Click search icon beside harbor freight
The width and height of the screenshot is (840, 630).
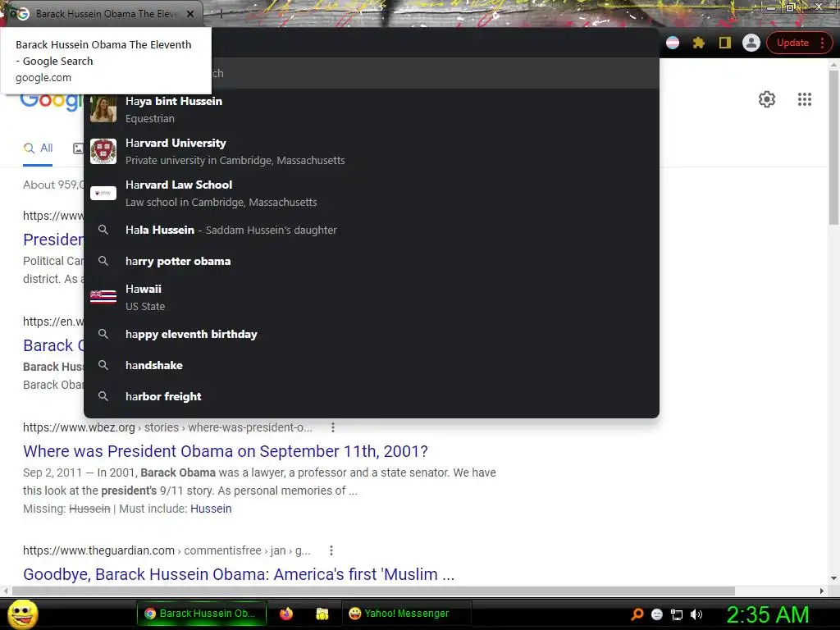103,396
